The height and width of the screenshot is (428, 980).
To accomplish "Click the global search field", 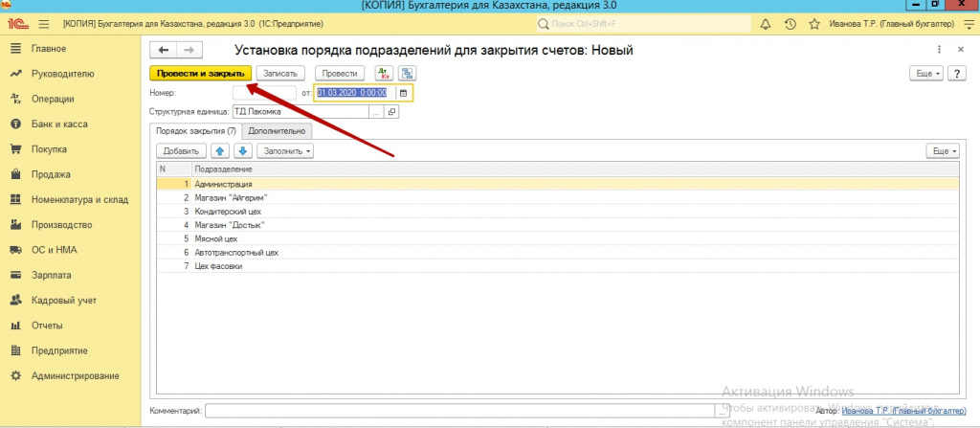I will pyautogui.click(x=644, y=24).
